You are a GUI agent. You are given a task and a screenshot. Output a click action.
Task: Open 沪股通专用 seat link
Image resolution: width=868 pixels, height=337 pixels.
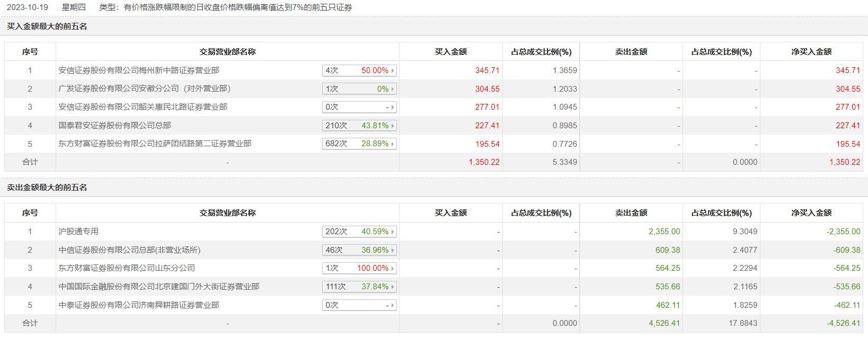pos(78,232)
